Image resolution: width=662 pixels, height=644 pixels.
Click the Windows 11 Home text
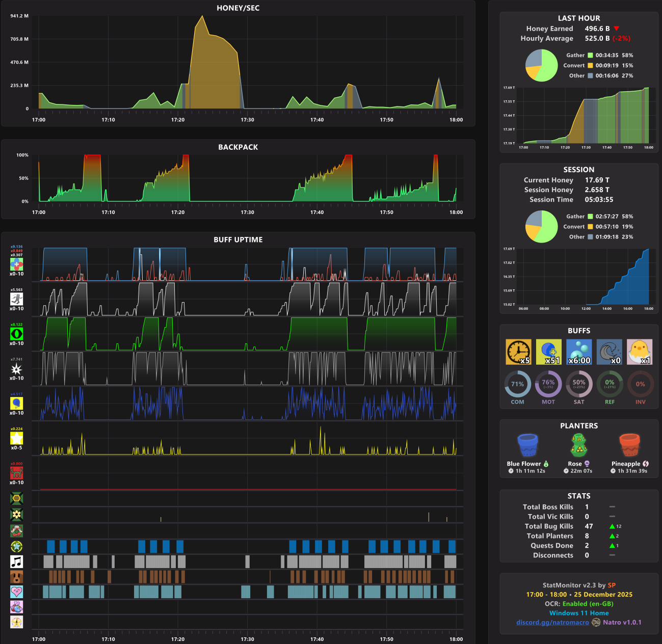tap(579, 613)
